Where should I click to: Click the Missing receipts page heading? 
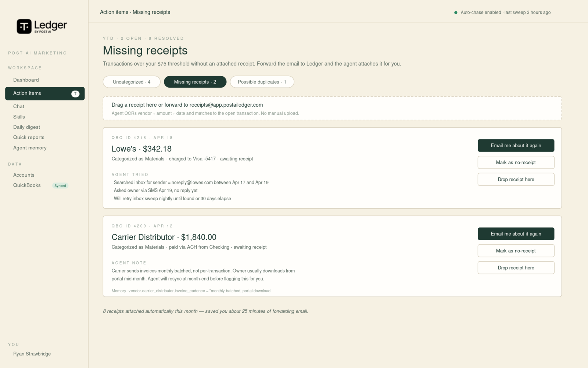(x=145, y=50)
